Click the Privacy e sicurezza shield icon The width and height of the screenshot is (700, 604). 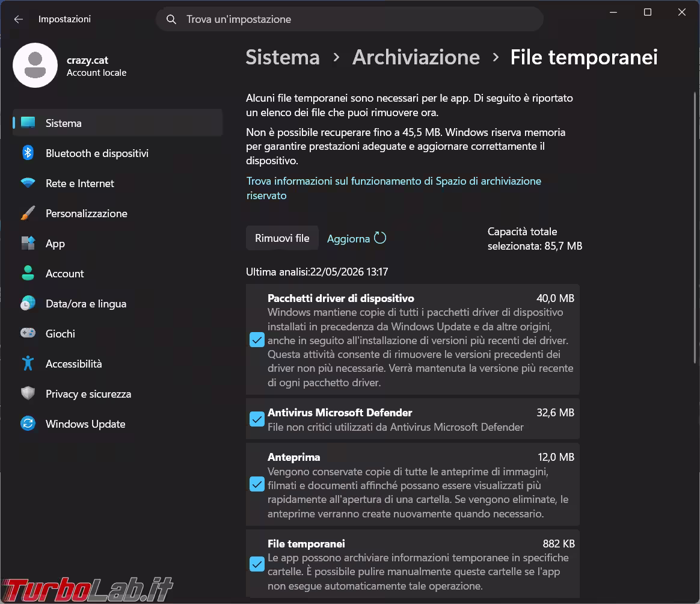28,393
